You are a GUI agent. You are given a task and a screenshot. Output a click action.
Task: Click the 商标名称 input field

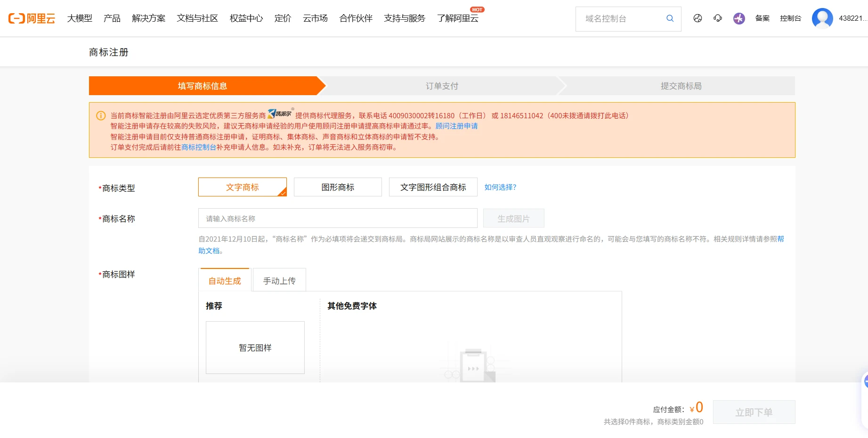click(338, 219)
